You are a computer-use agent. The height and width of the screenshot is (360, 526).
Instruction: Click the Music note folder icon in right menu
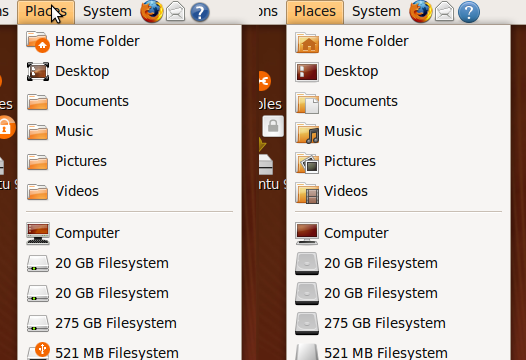click(307, 133)
